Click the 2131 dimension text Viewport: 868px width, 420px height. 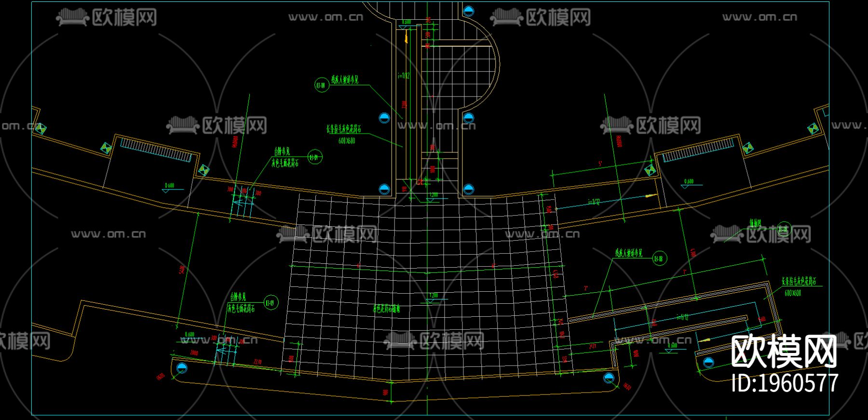[x=593, y=346]
